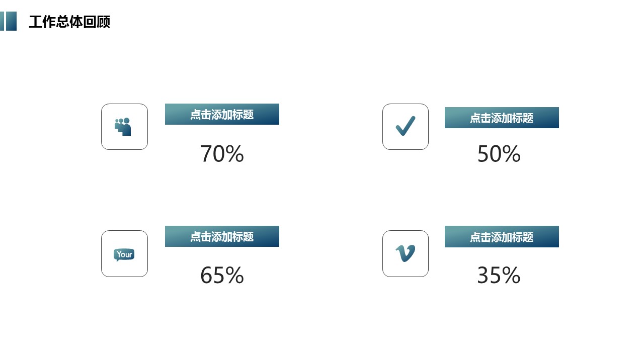Click the 点击添加标题 banner above 50%
The height and width of the screenshot is (362, 644).
[x=502, y=118]
